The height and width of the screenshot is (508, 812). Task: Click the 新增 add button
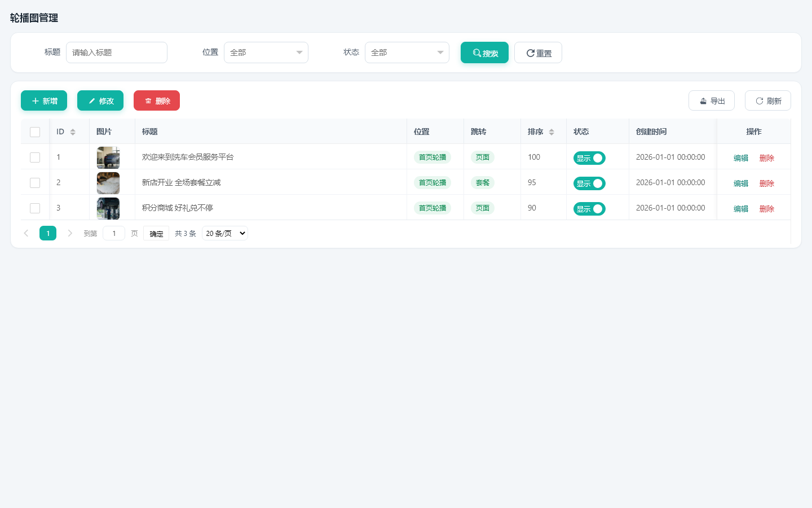44,100
